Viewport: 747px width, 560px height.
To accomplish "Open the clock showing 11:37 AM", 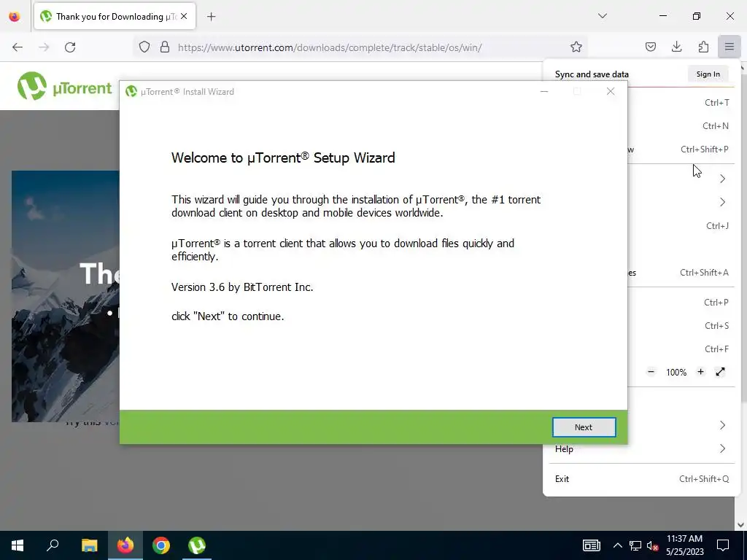I will (x=684, y=545).
